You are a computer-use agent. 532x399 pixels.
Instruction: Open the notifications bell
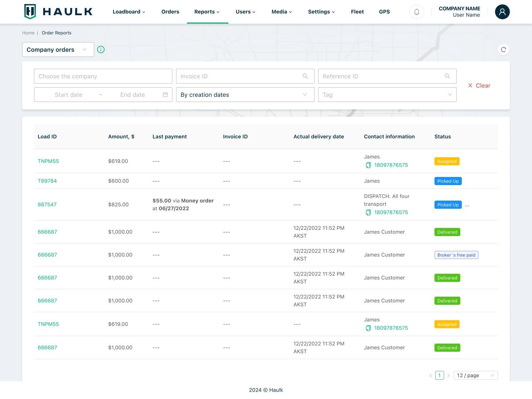(x=416, y=12)
